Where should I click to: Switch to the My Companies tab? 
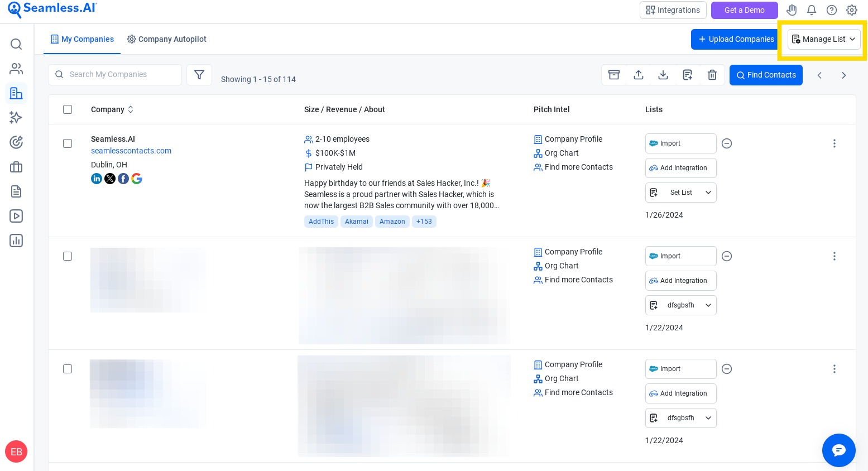(82, 39)
